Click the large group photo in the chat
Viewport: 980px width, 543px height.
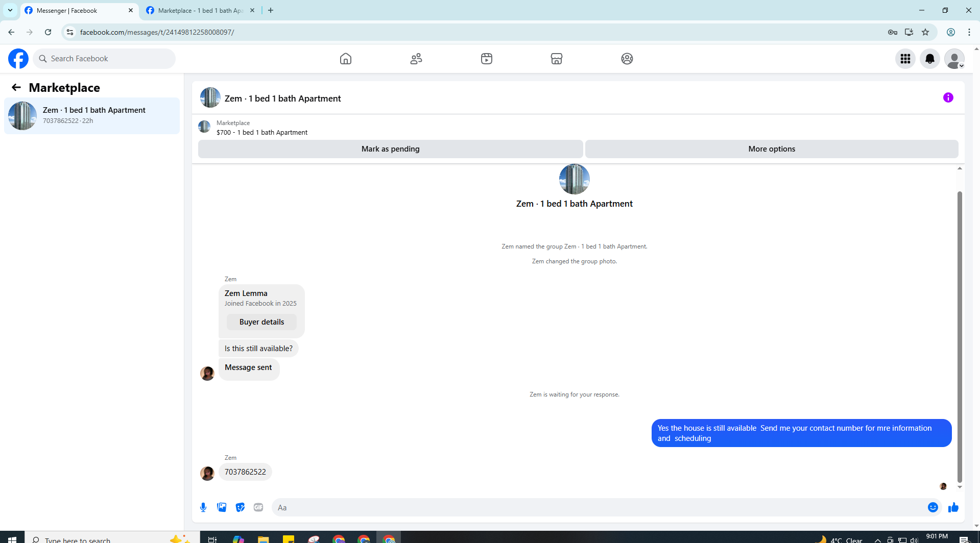(575, 179)
